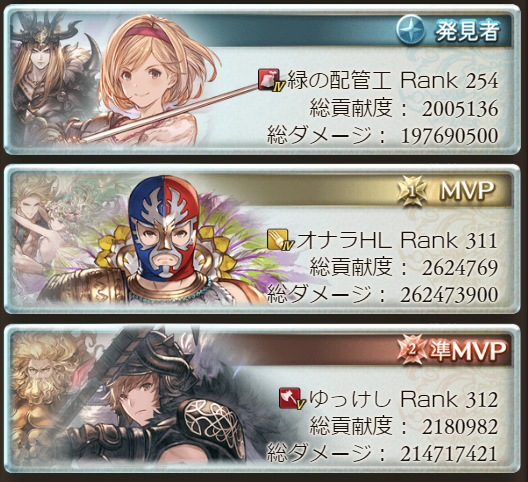This screenshot has width=528, height=482.
Task: Open player ゆっけし profile
Action: [x=350, y=399]
